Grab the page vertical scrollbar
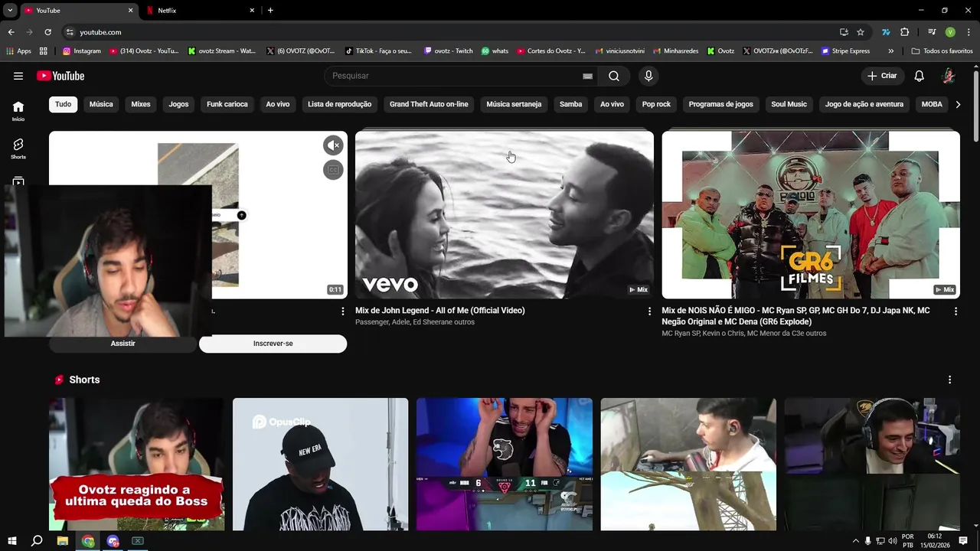Viewport: 980px width, 551px height. click(x=976, y=107)
